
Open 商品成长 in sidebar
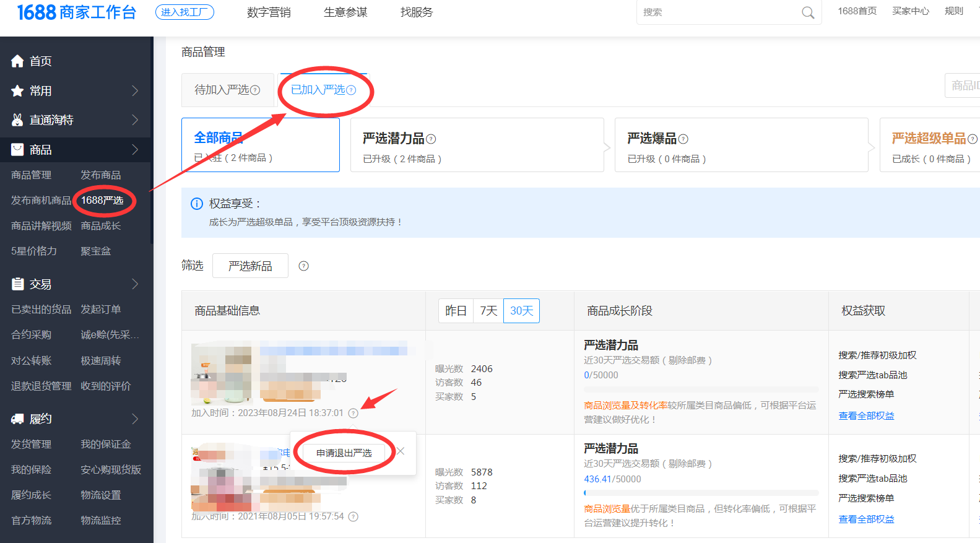(101, 226)
